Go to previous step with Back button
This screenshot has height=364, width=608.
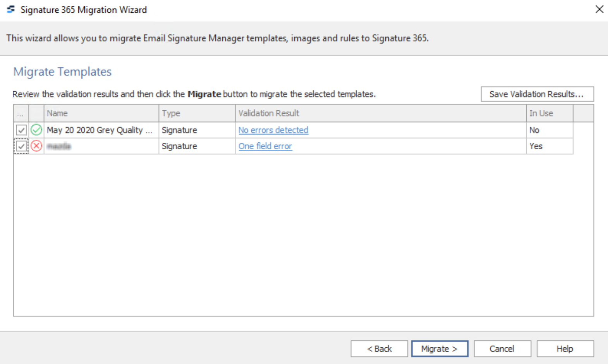pos(379,349)
